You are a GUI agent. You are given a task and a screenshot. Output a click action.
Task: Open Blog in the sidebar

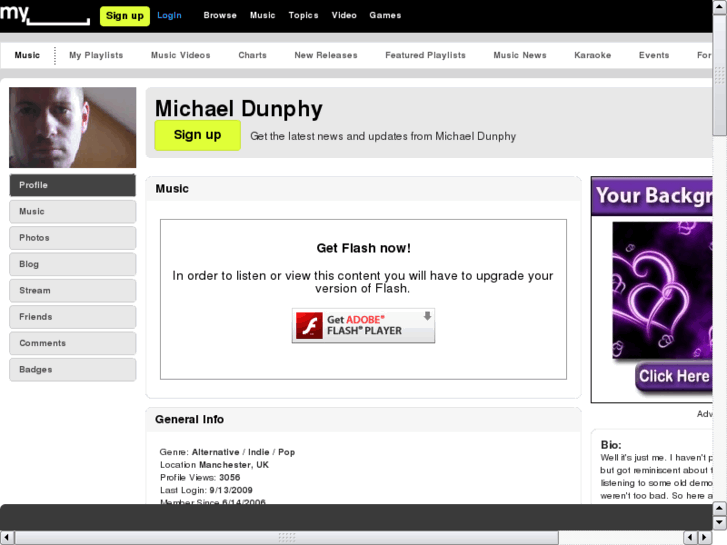[x=72, y=264]
